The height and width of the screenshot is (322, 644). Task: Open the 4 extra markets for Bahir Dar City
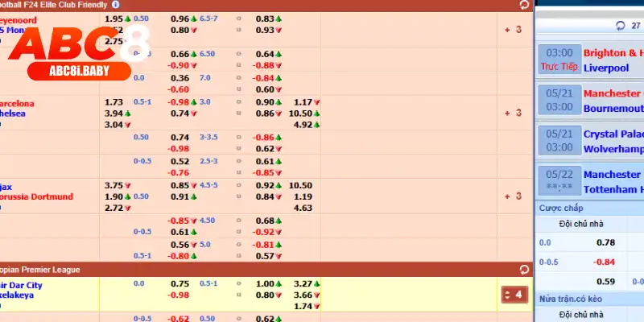(x=513, y=295)
